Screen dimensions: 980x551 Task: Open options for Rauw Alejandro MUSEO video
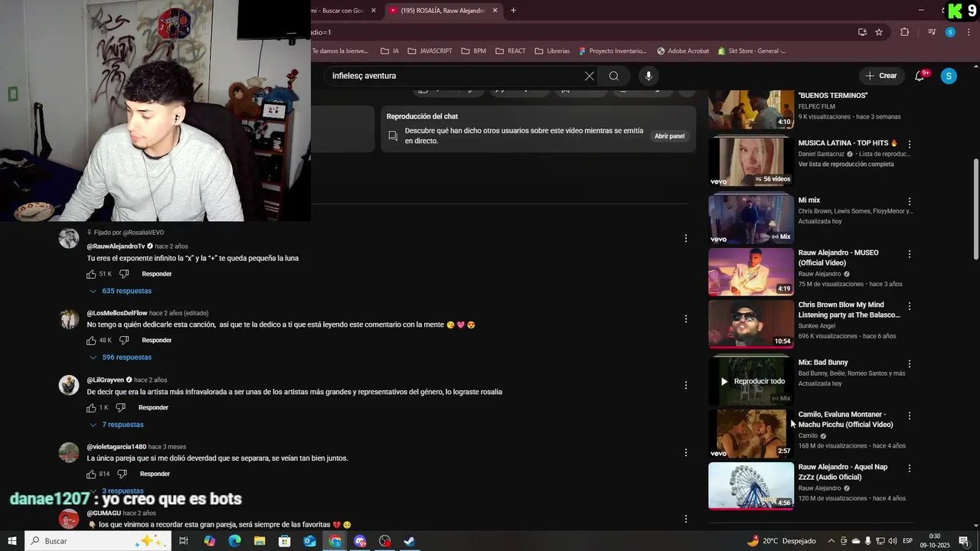tap(910, 253)
